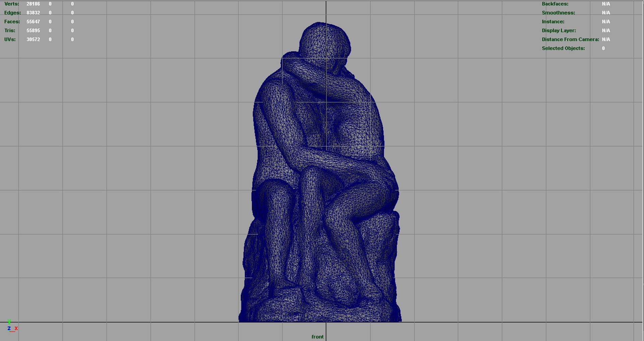Click the 'Selected Objects:' label

click(x=563, y=48)
